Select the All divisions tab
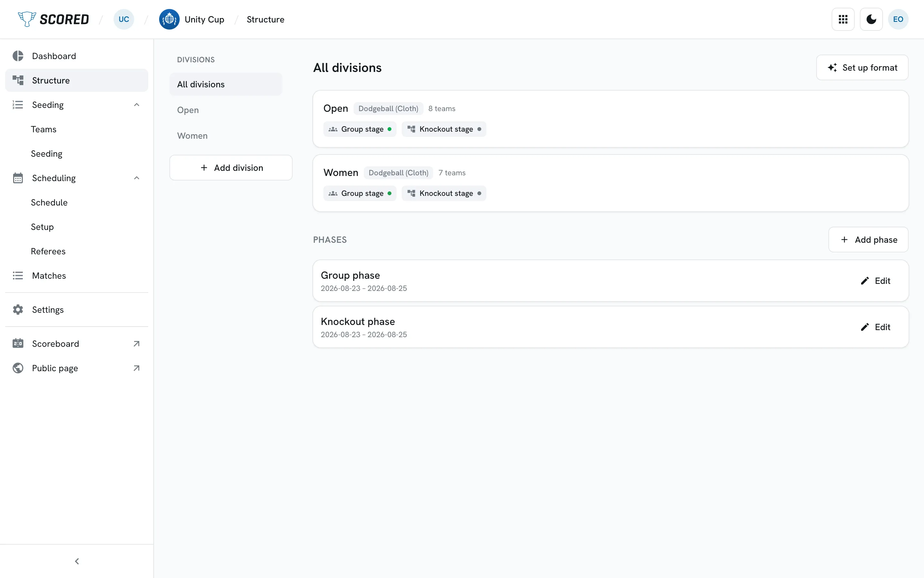 [x=226, y=84]
